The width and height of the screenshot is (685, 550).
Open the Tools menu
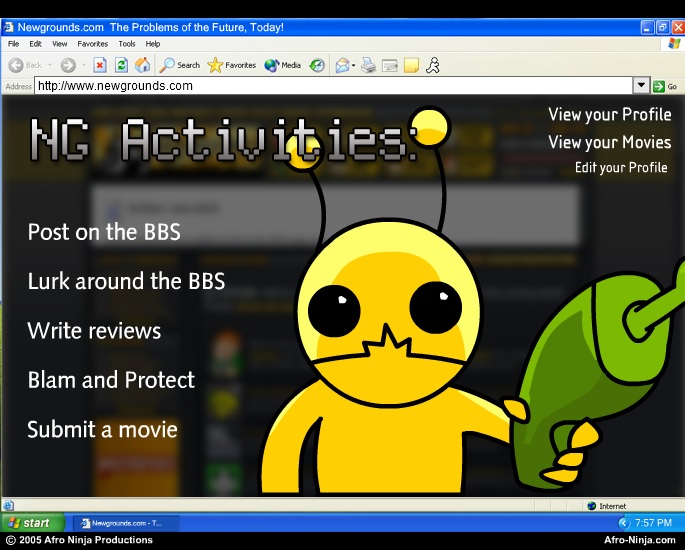pyautogui.click(x=127, y=44)
